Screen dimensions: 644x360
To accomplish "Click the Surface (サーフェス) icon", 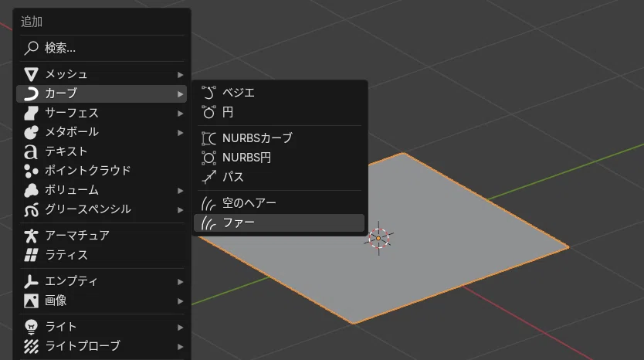I will (x=31, y=113).
